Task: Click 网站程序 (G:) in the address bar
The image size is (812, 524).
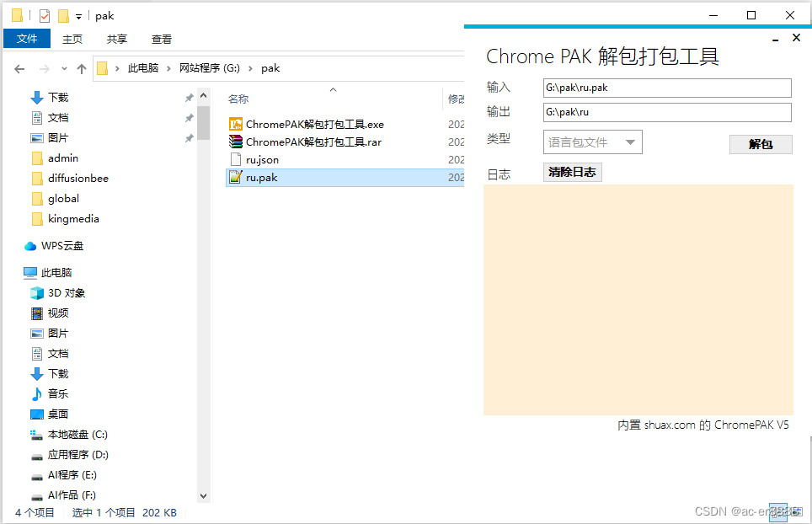Action: [x=210, y=68]
